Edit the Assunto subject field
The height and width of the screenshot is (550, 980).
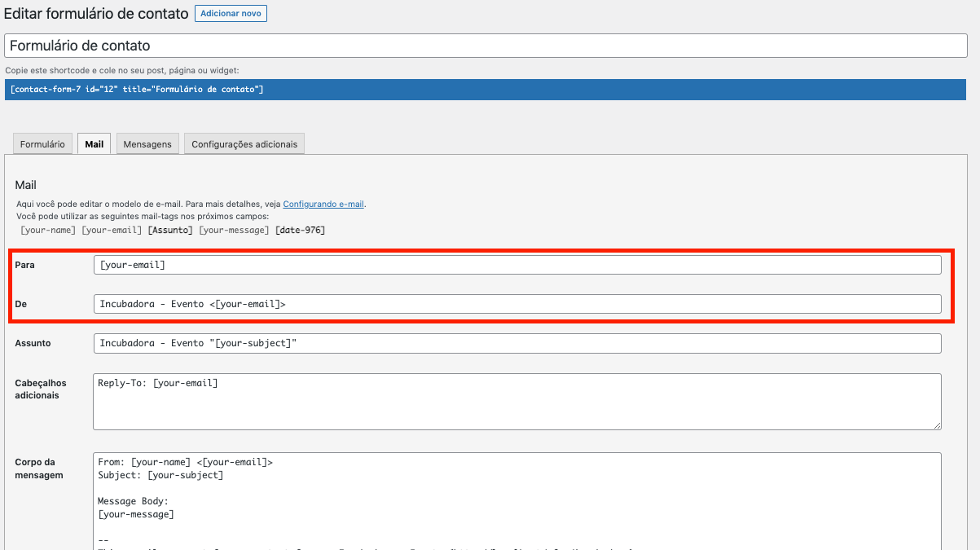[x=517, y=343]
